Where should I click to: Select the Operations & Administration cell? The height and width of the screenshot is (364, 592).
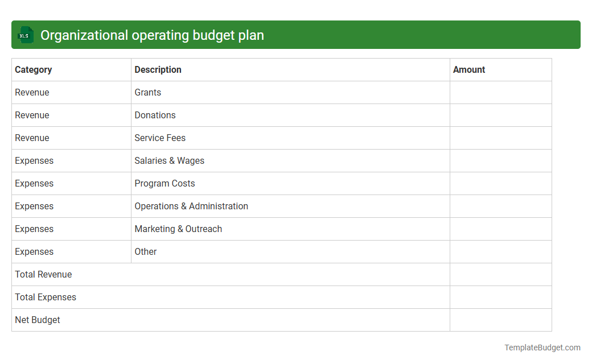tap(191, 206)
